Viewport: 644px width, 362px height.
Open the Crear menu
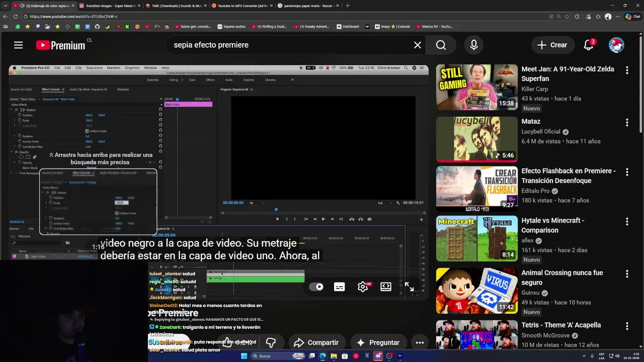552,45
